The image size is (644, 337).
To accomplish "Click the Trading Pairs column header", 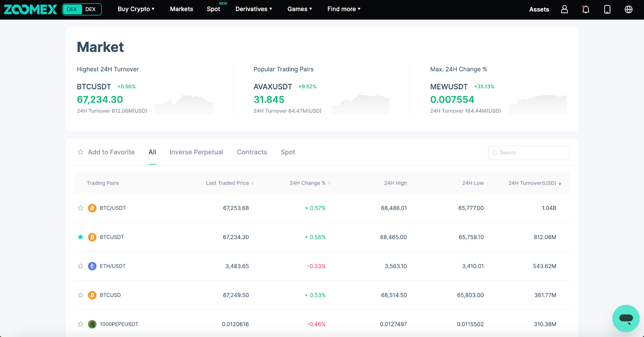I will pos(103,183).
